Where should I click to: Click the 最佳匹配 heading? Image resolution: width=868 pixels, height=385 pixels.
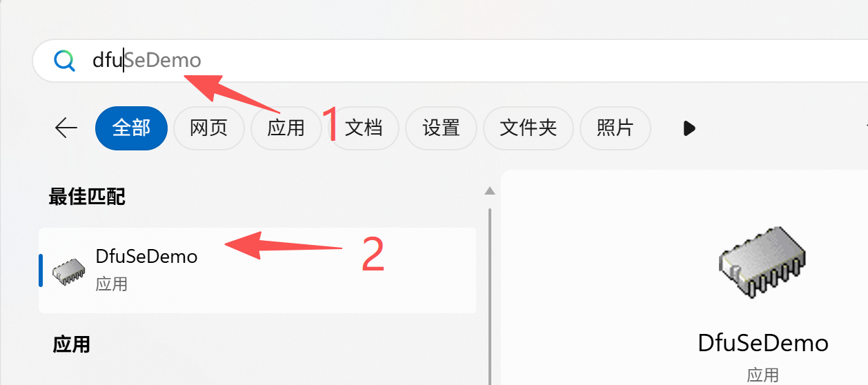(x=87, y=197)
